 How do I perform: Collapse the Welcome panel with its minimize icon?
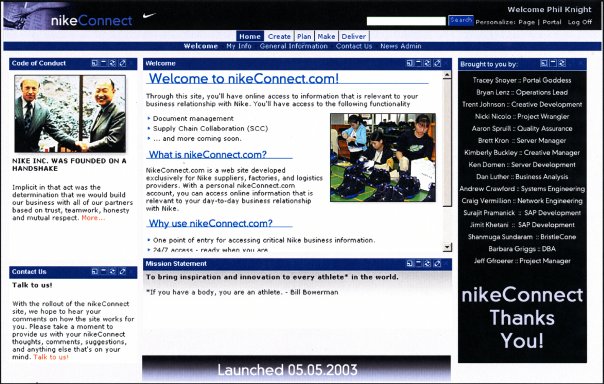tap(419, 63)
